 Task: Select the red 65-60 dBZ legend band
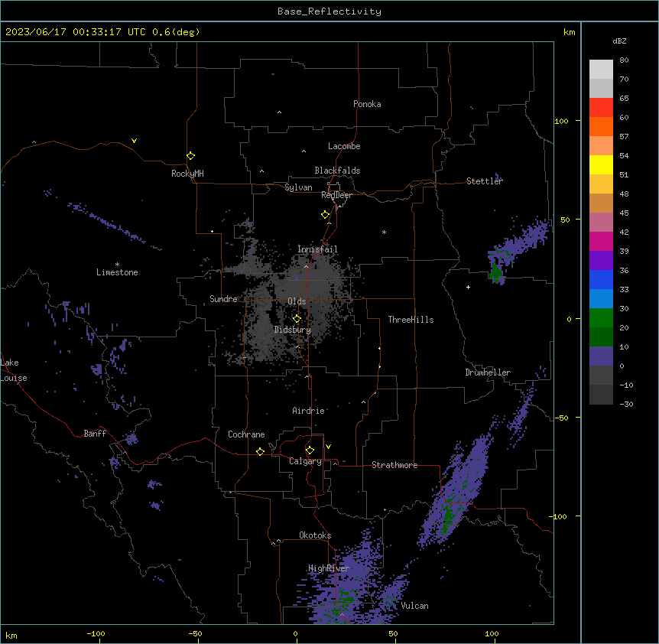click(x=601, y=108)
